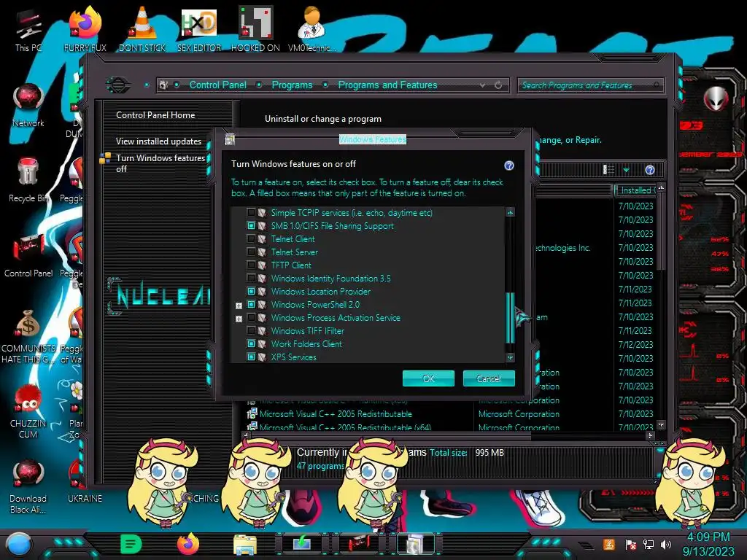This screenshot has height=560, width=747.
Task: Uncheck the Work Folders Client checkbox
Action: (x=251, y=344)
